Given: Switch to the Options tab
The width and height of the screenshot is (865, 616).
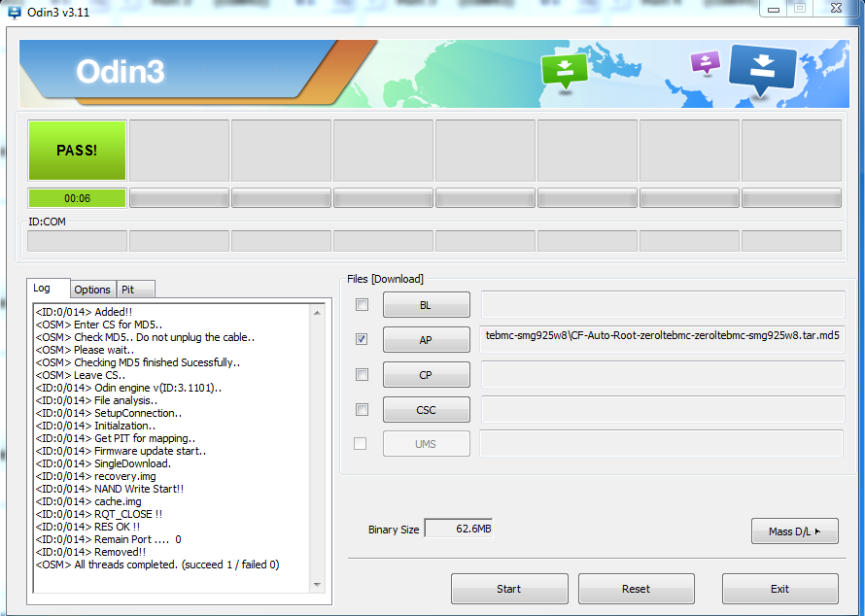Looking at the screenshot, I should point(92,290).
